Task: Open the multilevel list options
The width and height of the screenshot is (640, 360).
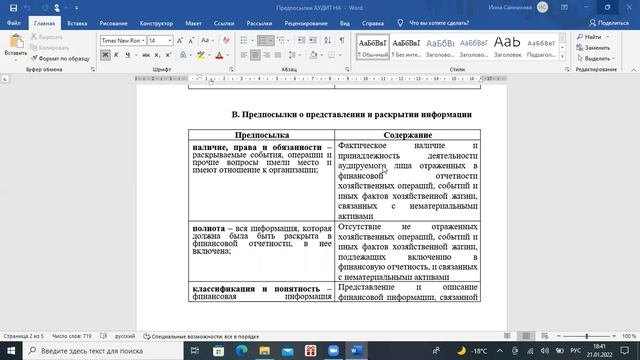Action: point(282,40)
